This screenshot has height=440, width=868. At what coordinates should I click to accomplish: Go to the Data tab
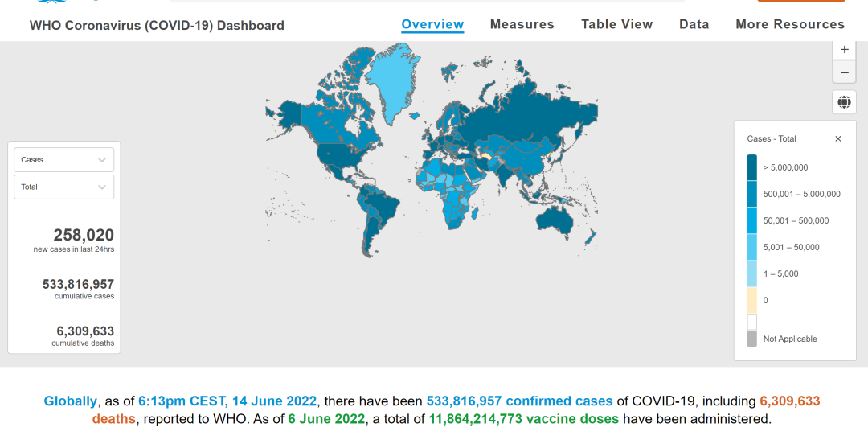[694, 24]
